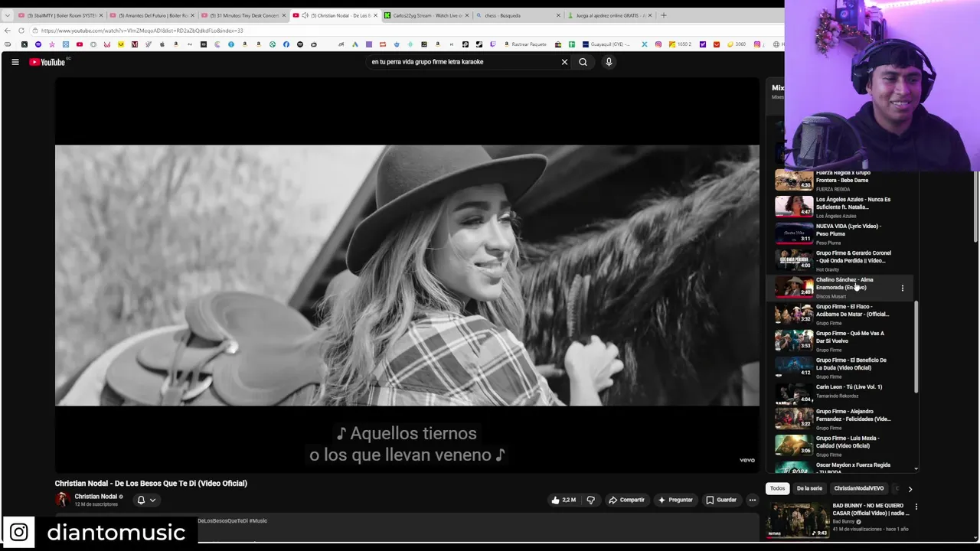980x551 pixels.
Task: Play Grupo Firme Luis Mexia Calidad
Action: [x=842, y=446]
